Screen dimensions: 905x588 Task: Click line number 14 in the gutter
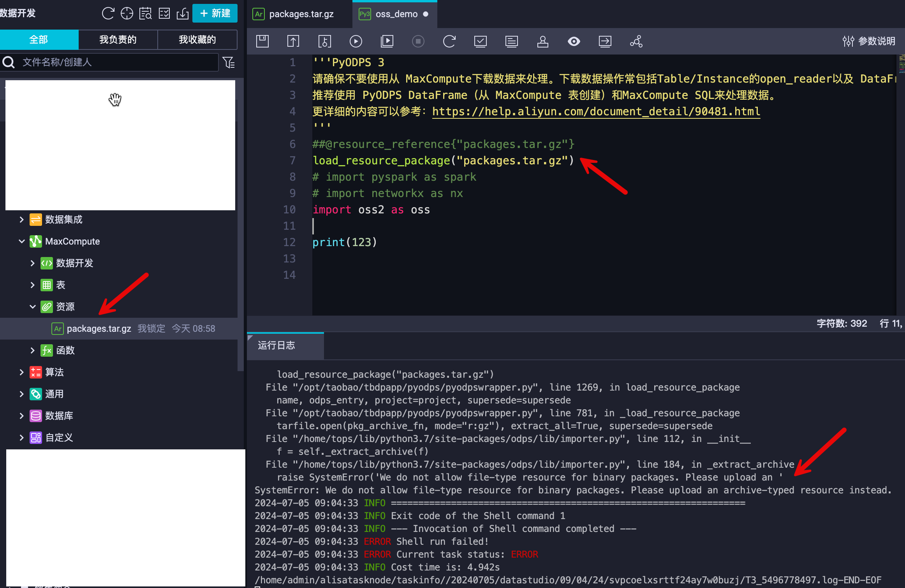point(289,275)
